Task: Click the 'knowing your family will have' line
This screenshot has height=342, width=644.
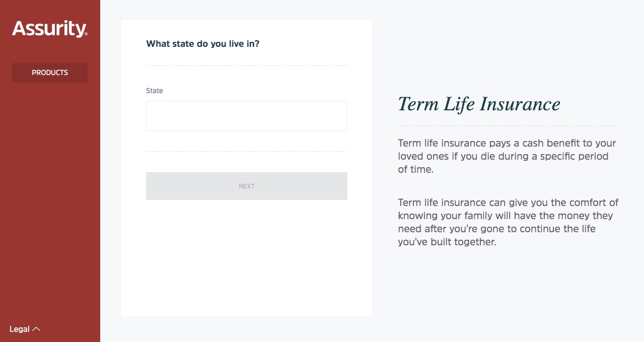Action: coord(505,216)
